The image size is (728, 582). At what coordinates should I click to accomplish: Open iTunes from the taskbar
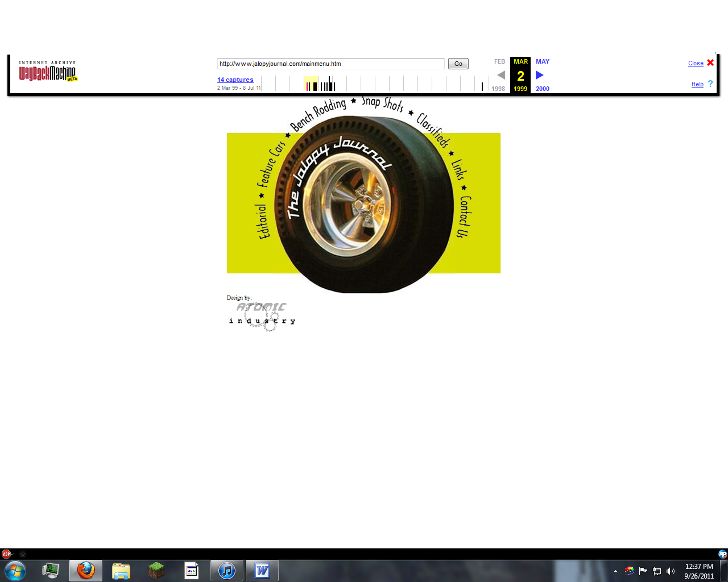point(227,571)
